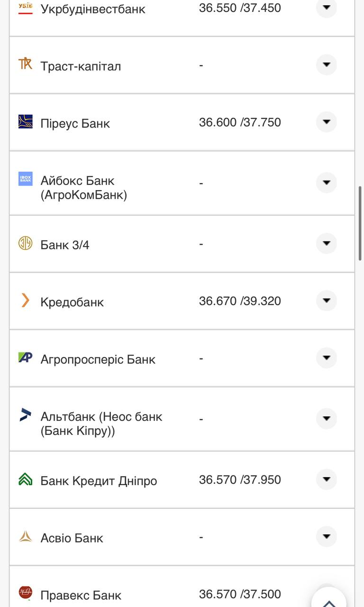Image resolution: width=364 pixels, height=607 pixels.
Task: Open the Банк Кредит Дніпро dropdown arrow
Action: [326, 479]
